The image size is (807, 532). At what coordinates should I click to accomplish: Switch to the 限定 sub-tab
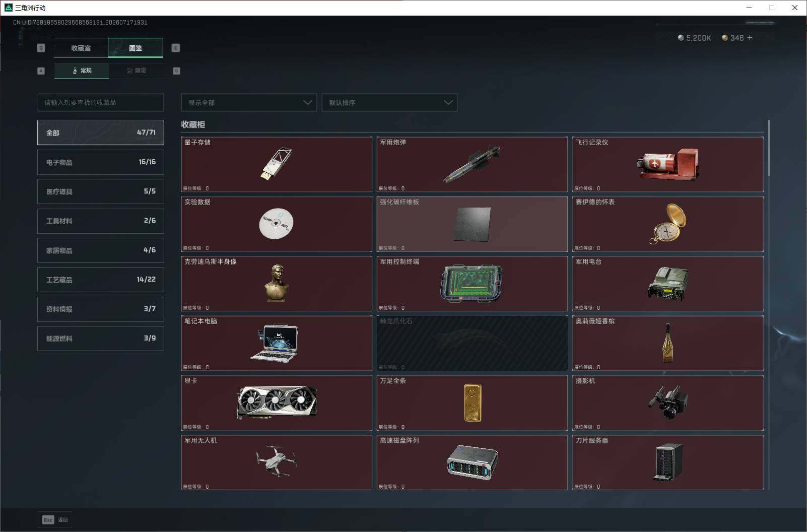click(x=136, y=71)
